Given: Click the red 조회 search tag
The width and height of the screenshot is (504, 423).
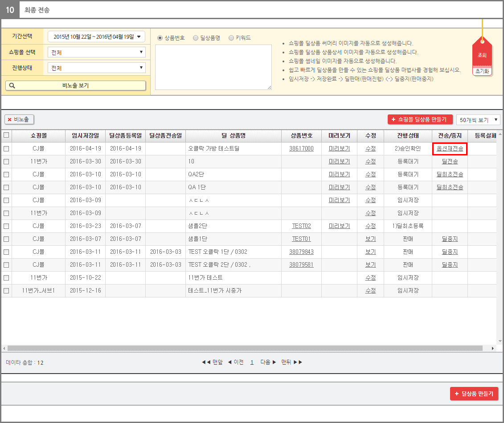Looking at the screenshot, I should click(482, 55).
